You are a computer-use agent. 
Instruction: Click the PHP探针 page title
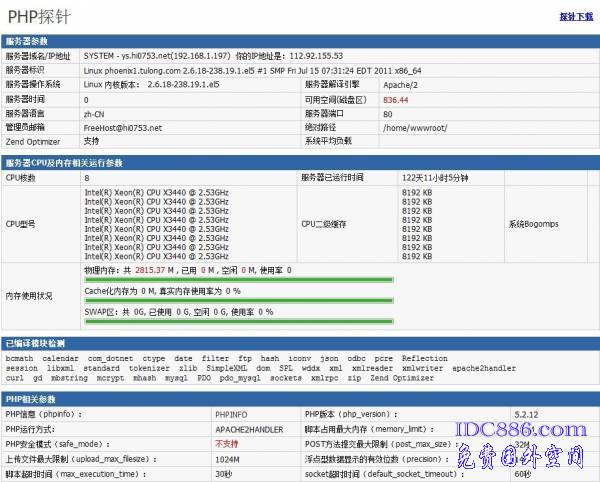point(41,16)
